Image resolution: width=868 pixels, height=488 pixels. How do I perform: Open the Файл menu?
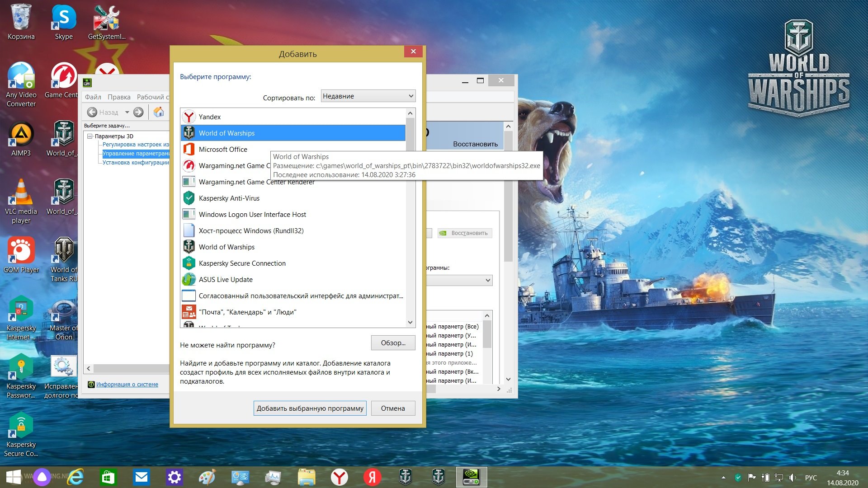point(93,97)
